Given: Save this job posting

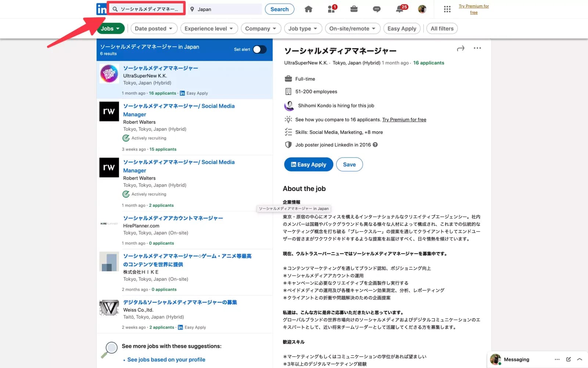Looking at the screenshot, I should click(x=349, y=164).
